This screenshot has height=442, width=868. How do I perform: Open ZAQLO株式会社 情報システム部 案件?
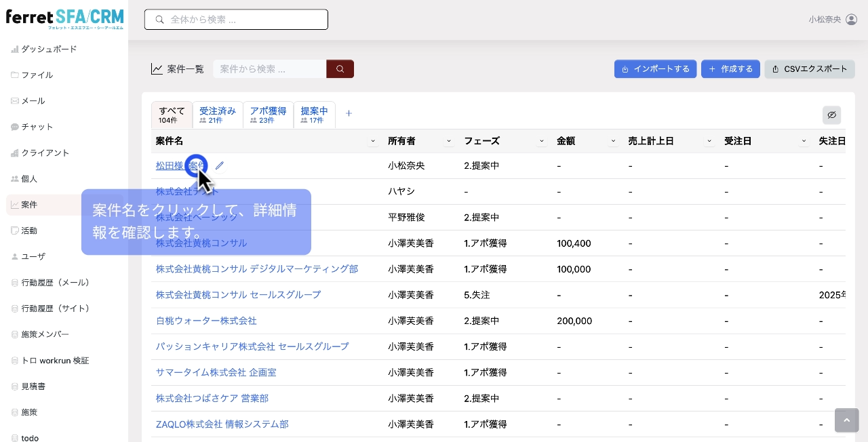[222, 424]
